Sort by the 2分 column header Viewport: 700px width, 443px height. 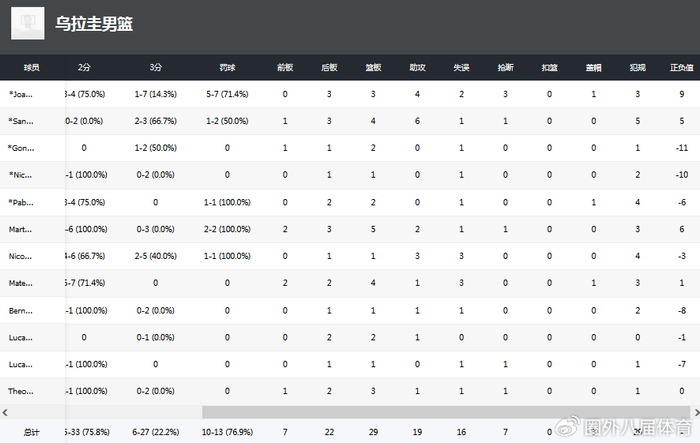[x=84, y=67]
